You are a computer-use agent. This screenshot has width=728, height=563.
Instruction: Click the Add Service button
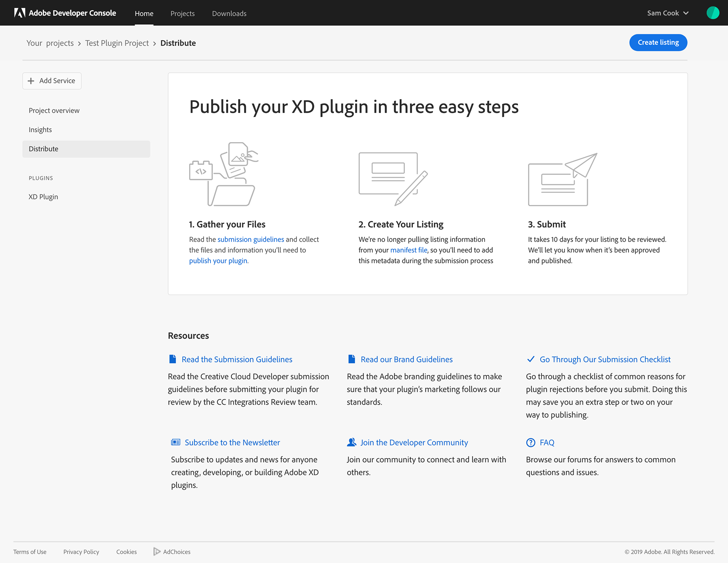coord(52,81)
